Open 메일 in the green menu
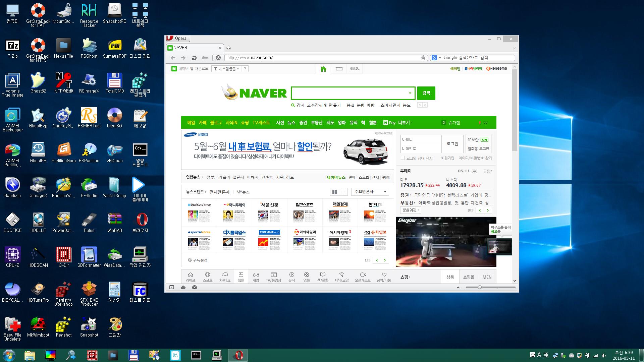The height and width of the screenshot is (362, 644). [191, 123]
